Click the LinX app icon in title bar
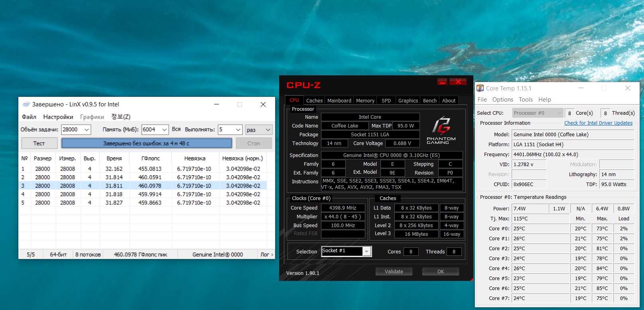This screenshot has height=310, width=644. pos(26,104)
